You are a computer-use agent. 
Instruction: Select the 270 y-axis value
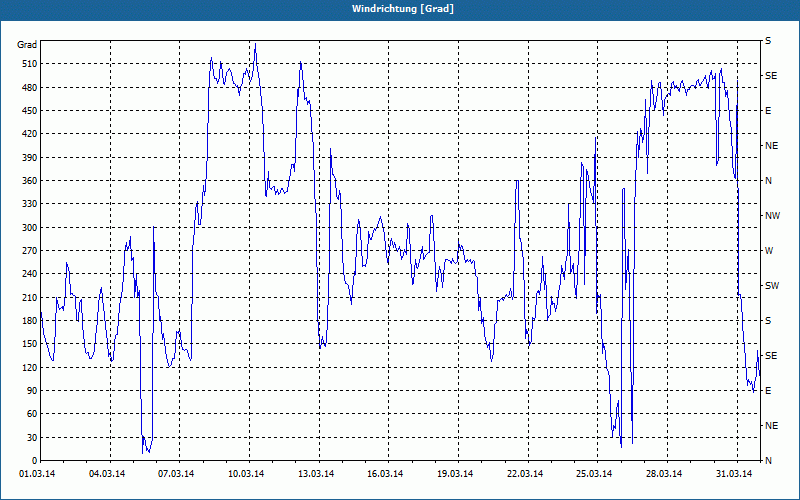pyautogui.click(x=30, y=251)
